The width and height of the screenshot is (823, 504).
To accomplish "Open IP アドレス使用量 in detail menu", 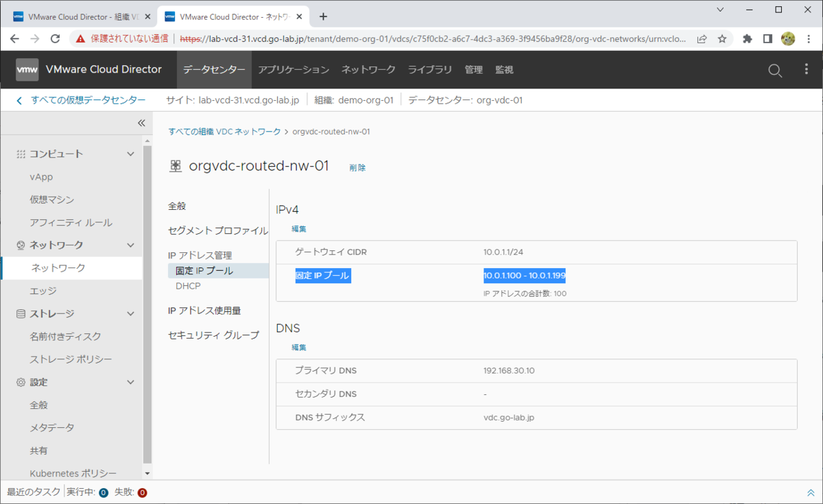I will 204,311.
